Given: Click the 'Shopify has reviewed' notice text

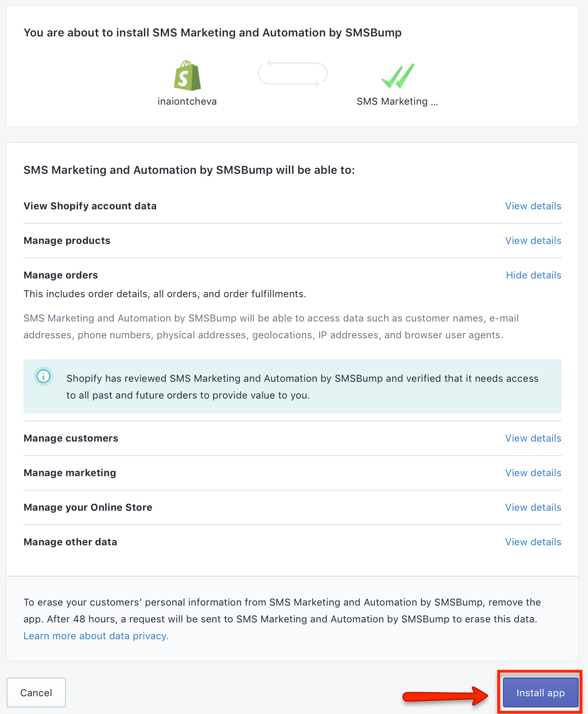Looking at the screenshot, I should [302, 387].
